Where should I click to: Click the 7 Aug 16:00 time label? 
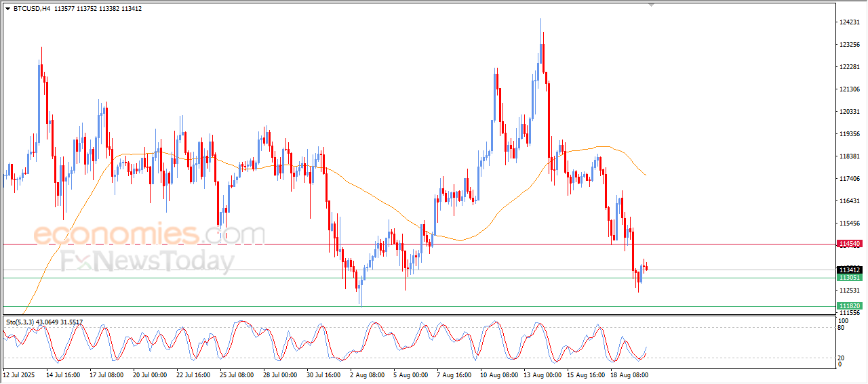(x=453, y=374)
